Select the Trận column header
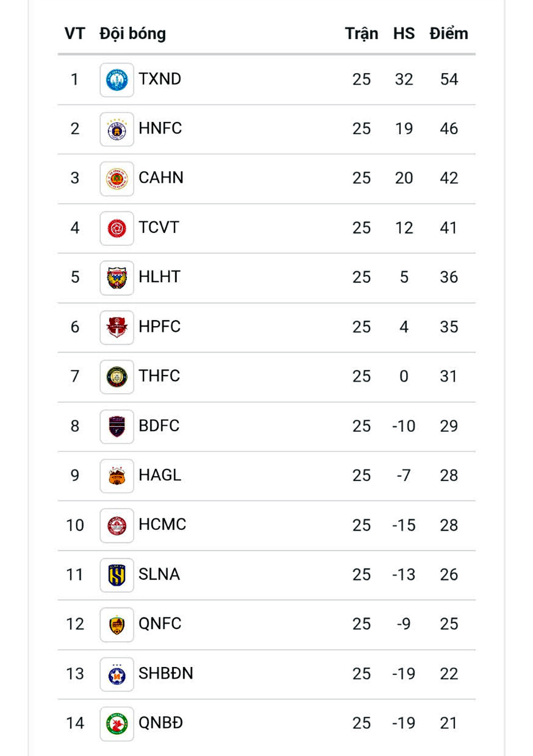This screenshot has width=533, height=756. click(361, 34)
